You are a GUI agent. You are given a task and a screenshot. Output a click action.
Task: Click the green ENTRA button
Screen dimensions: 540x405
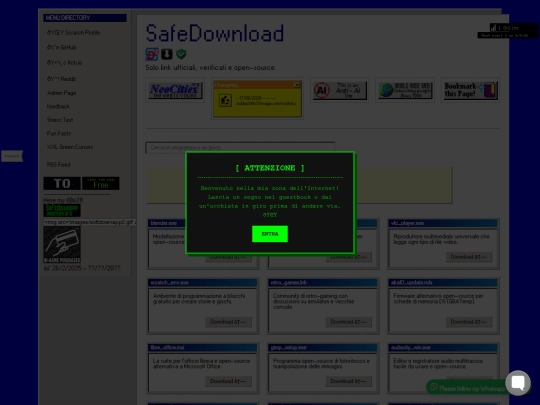270,234
